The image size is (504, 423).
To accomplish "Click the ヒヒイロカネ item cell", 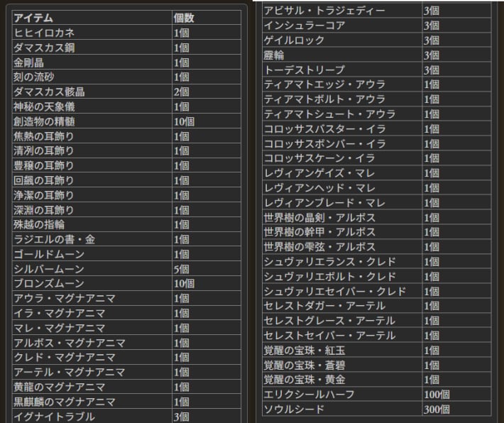I will click(x=92, y=33).
